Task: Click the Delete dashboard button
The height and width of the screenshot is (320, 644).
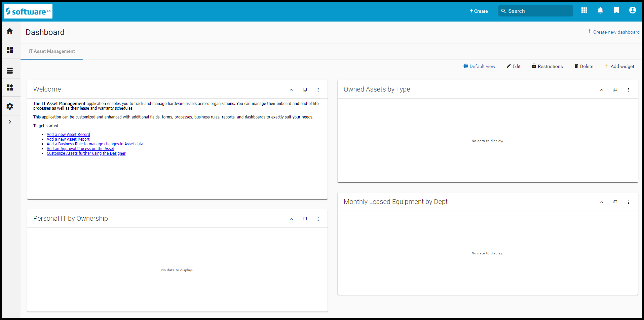Action: 584,66
